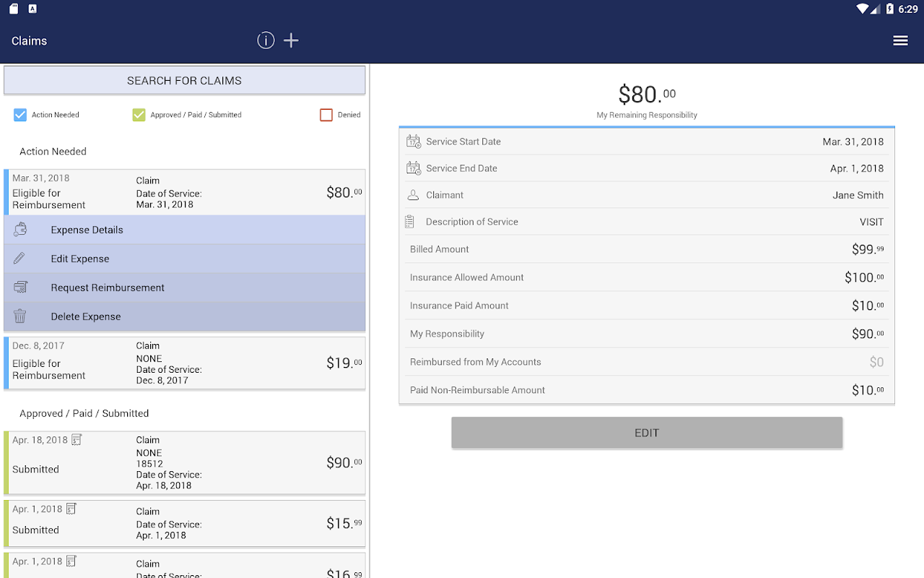Image resolution: width=924 pixels, height=578 pixels.
Task: Toggle the Approved / Paid / Submitted checkbox
Action: [x=139, y=115]
